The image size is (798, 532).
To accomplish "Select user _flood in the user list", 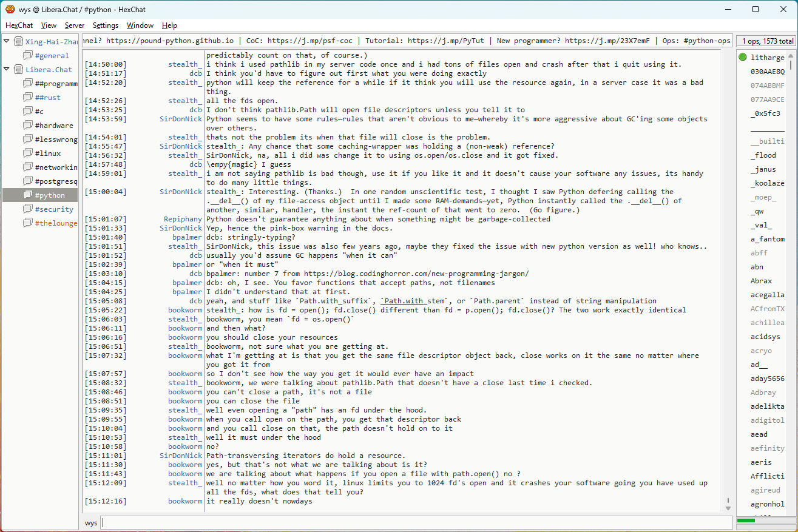I will tap(763, 155).
